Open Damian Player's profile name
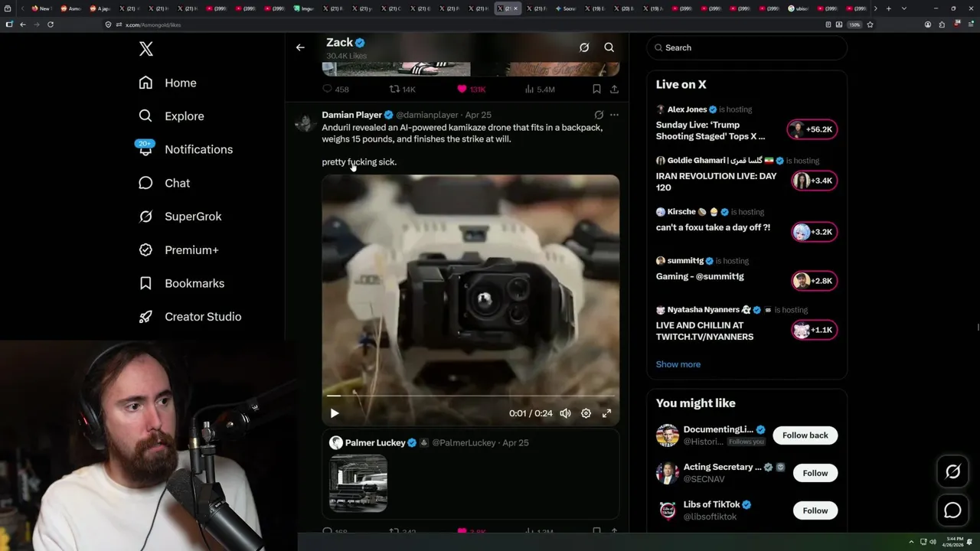 (x=351, y=115)
